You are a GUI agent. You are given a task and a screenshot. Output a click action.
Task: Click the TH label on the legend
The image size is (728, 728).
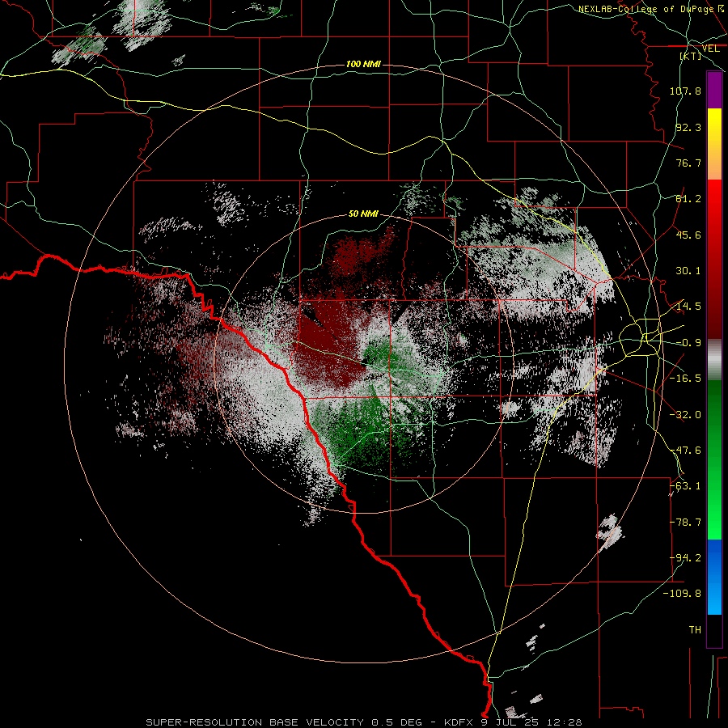pos(695,630)
